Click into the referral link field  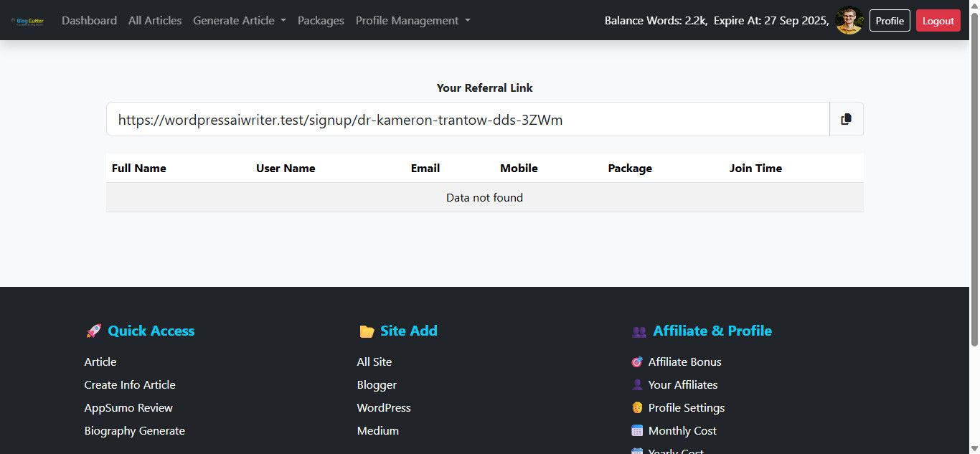point(468,120)
